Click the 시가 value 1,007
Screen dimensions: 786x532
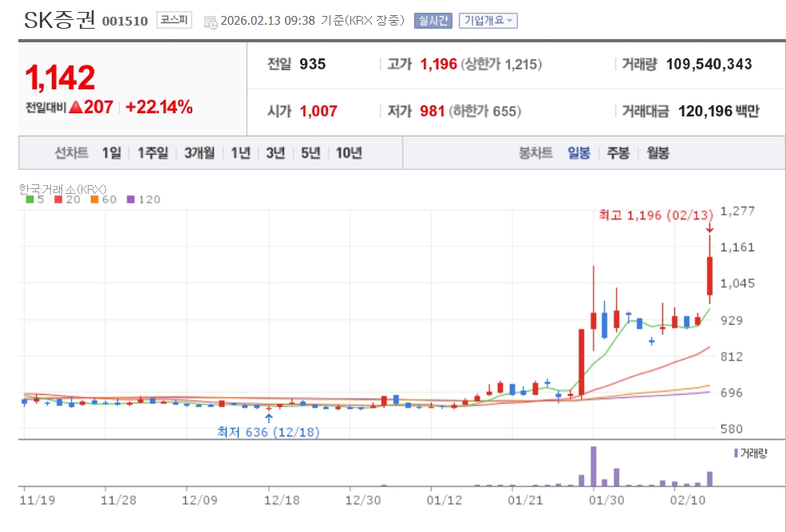point(318,111)
